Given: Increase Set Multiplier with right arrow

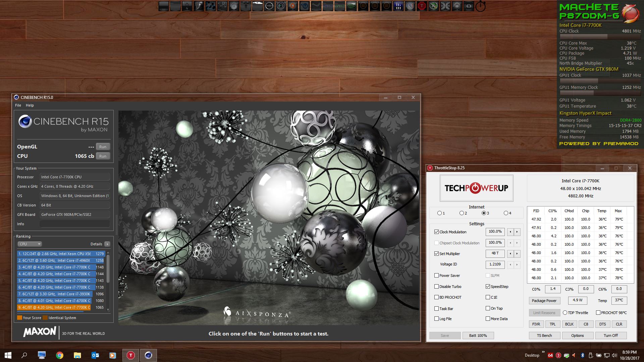Looking at the screenshot, I should pos(517,254).
